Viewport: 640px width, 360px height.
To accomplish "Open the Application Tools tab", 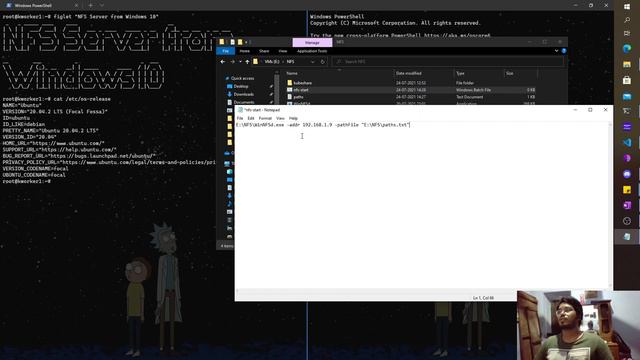I will (x=312, y=51).
